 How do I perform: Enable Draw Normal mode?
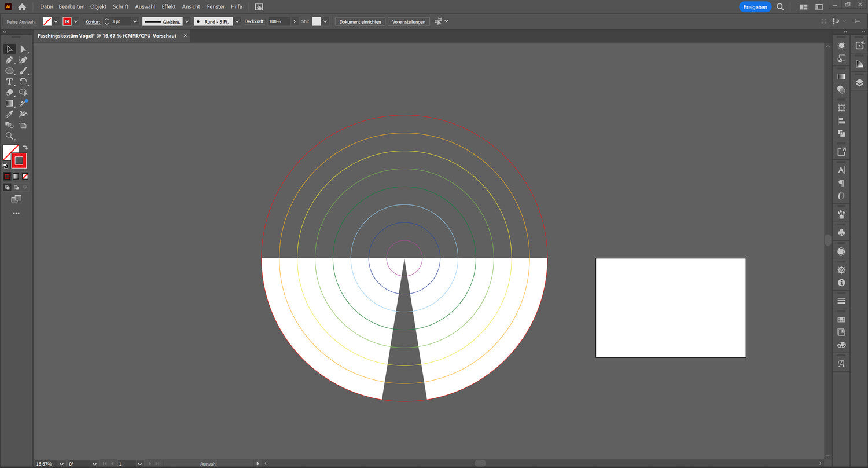click(x=7, y=188)
